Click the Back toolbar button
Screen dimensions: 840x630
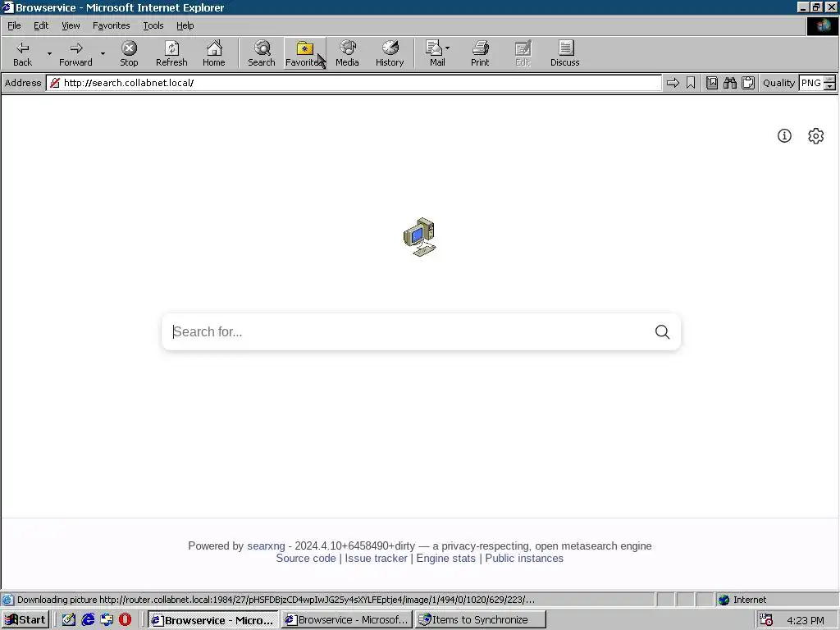(22, 53)
